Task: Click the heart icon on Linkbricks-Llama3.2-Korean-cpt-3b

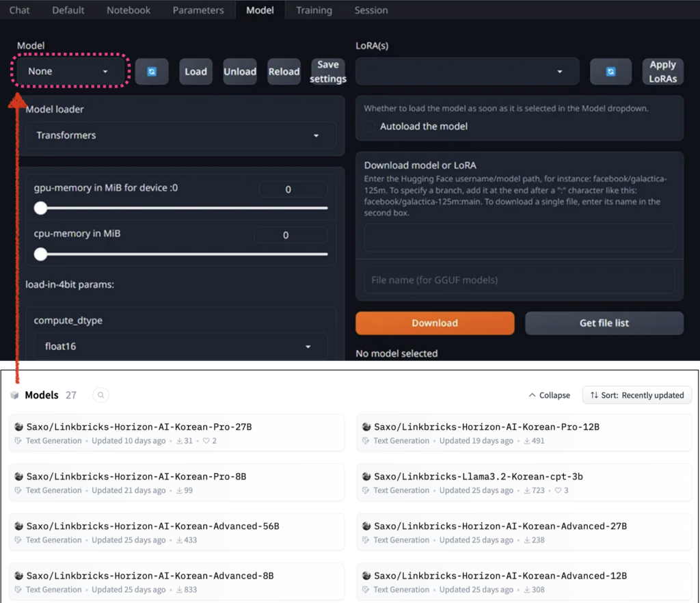Action: tap(558, 490)
